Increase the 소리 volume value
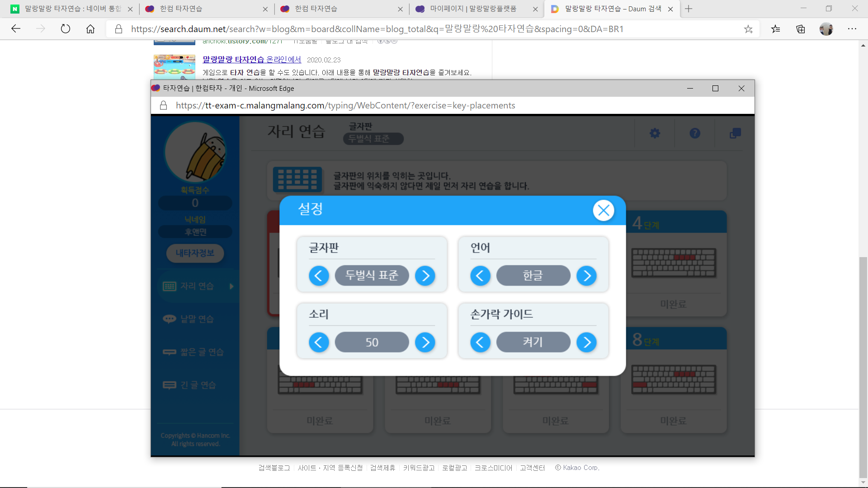This screenshot has height=488, width=868. pyautogui.click(x=425, y=343)
